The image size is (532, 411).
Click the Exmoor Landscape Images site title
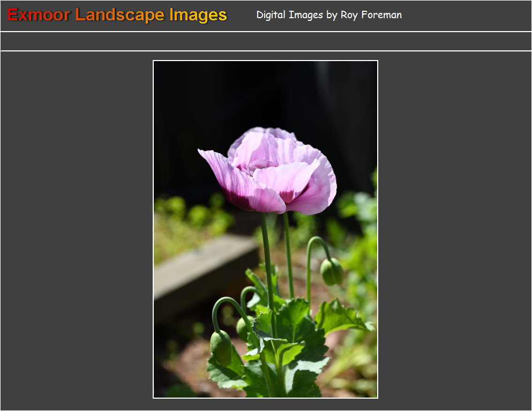tap(116, 15)
